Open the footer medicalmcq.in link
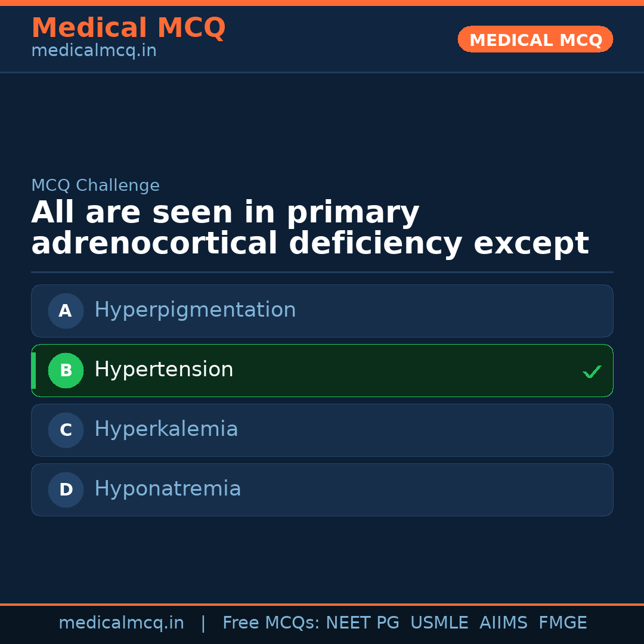 coord(121,623)
